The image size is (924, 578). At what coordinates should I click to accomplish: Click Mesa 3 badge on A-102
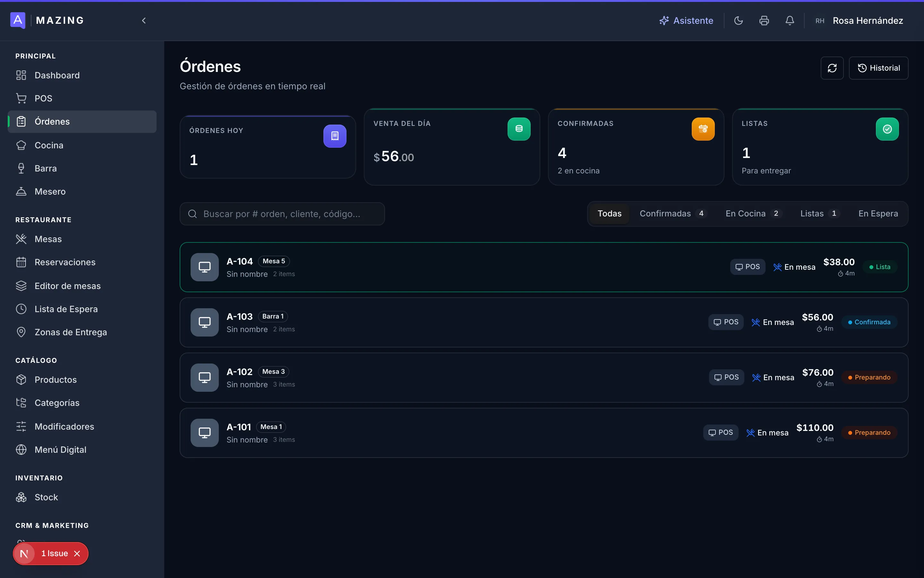[x=273, y=372]
